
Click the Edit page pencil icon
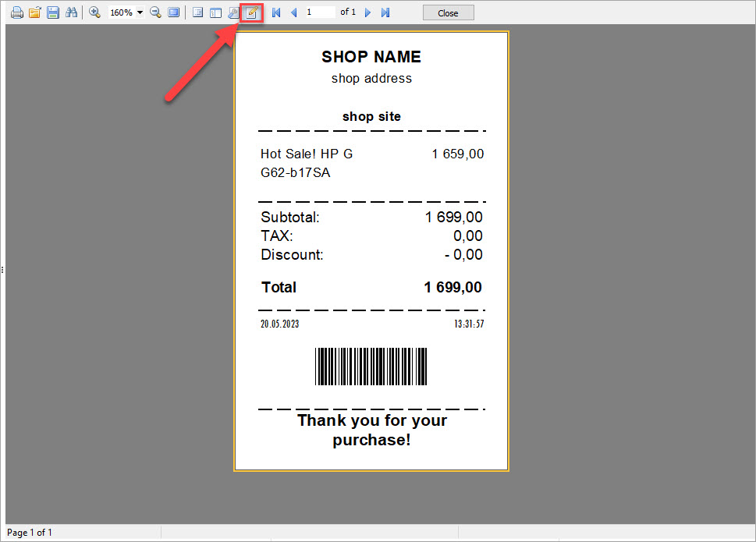252,12
